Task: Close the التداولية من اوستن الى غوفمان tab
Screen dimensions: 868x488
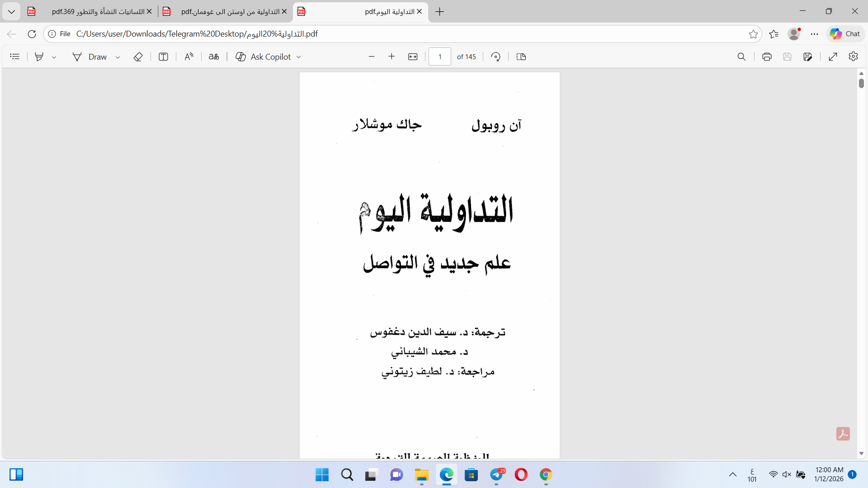Action: (284, 11)
